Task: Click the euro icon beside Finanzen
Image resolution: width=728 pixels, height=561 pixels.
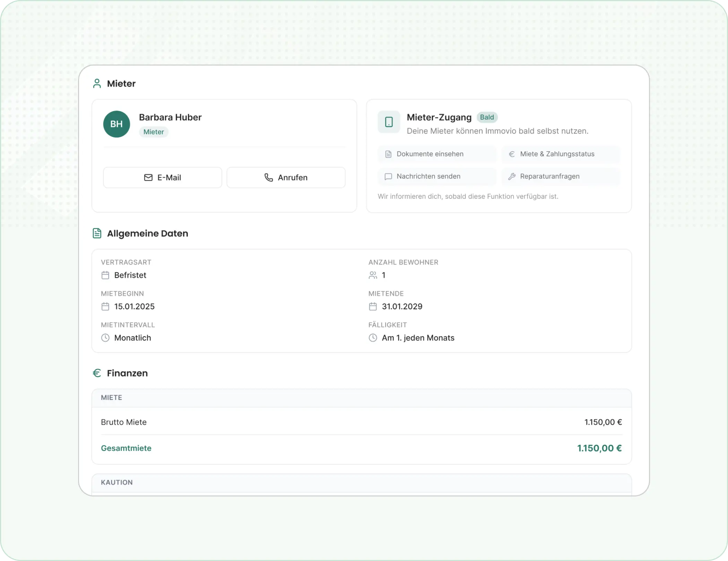Action: tap(97, 373)
